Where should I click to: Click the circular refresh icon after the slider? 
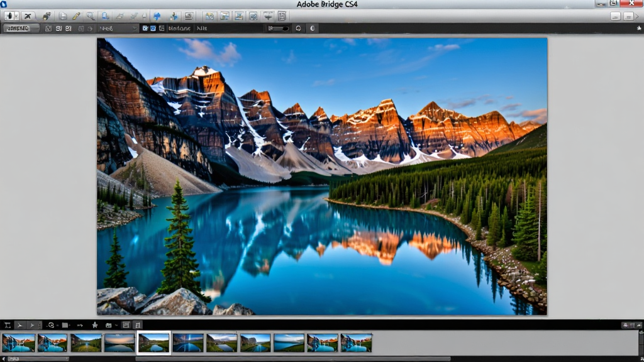point(298,28)
